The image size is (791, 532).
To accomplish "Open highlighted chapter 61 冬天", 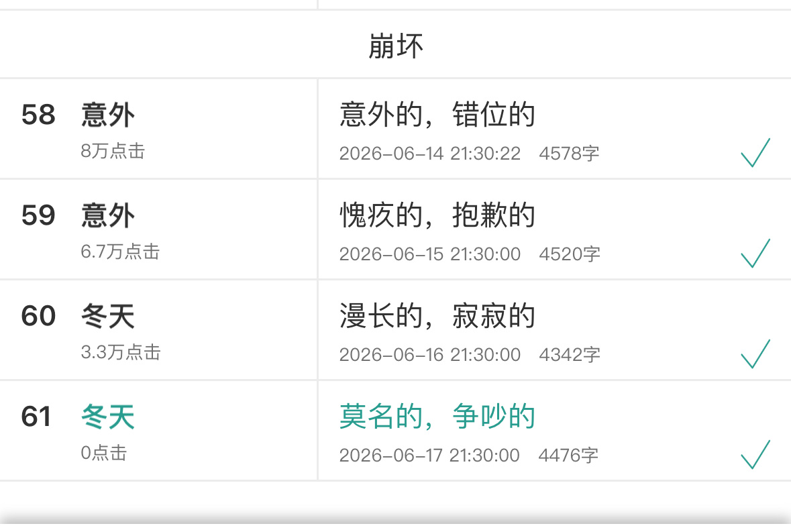I will click(108, 417).
